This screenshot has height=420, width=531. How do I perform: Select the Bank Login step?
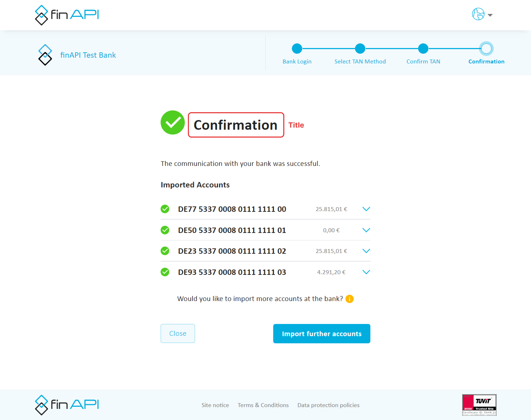pyautogui.click(x=297, y=49)
